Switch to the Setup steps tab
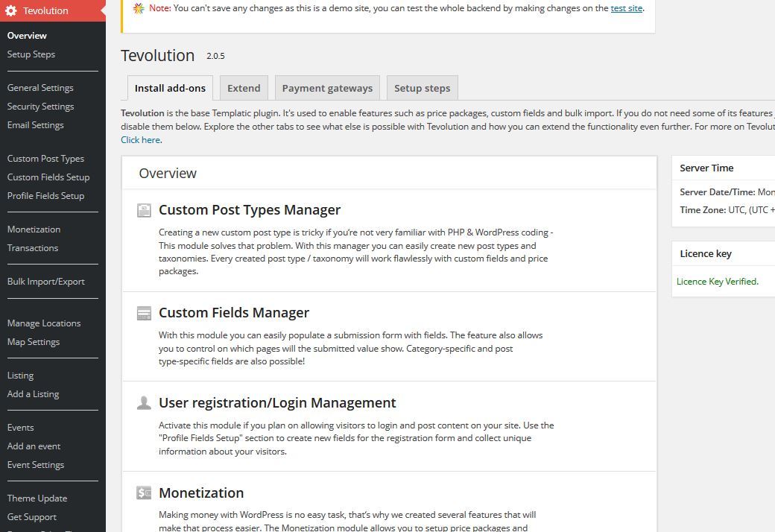Screen dimensions: 775x532 [x=422, y=88]
